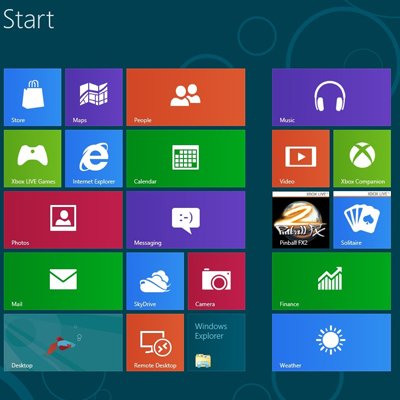Check the Weather tile
The width and height of the screenshot is (400, 400).
pos(331,342)
